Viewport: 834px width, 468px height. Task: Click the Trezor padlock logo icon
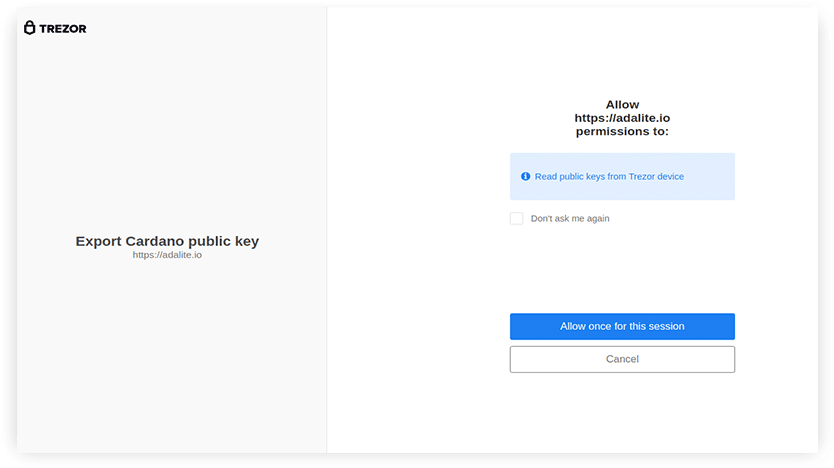click(x=30, y=28)
